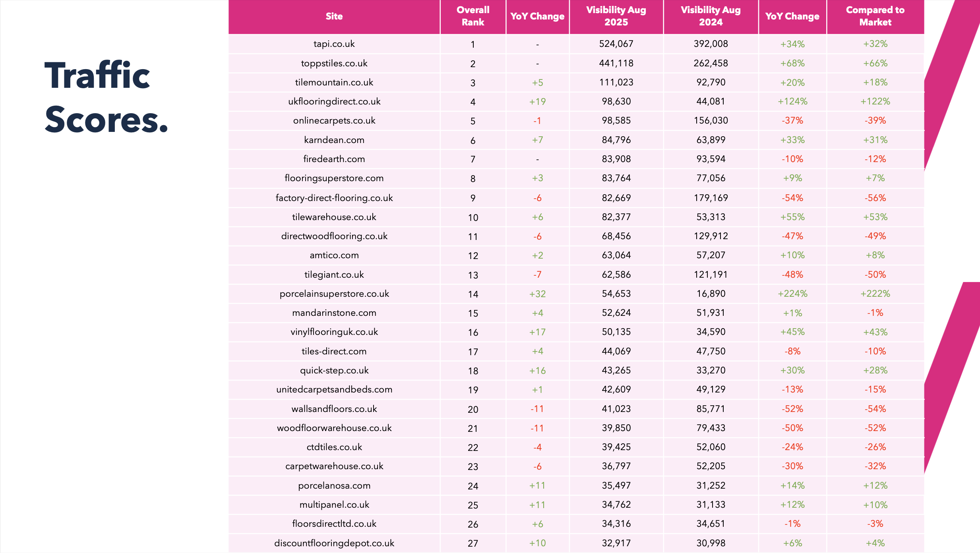Click the tapi.co.uk site name
Viewport: 980px width, 553px height.
coord(334,44)
